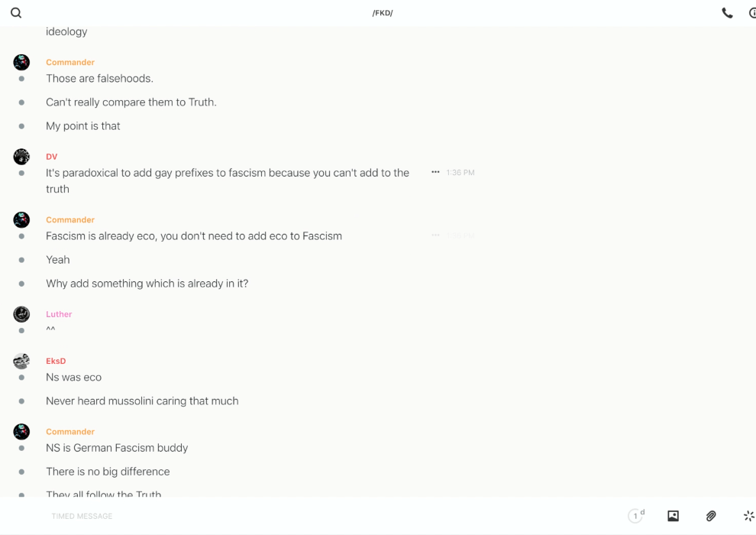
Task: Click the Luther username
Action: (59, 314)
